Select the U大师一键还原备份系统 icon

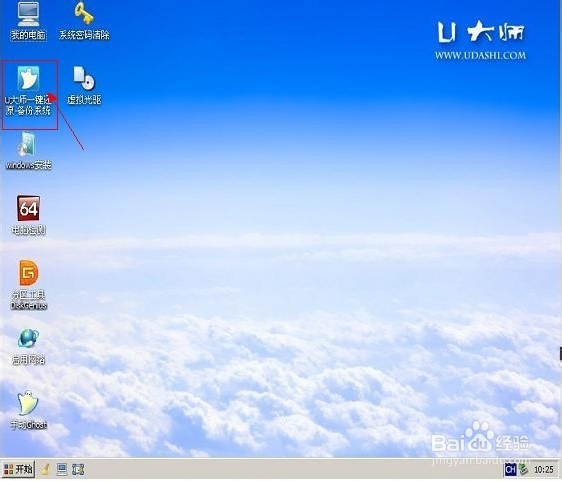[x=28, y=90]
